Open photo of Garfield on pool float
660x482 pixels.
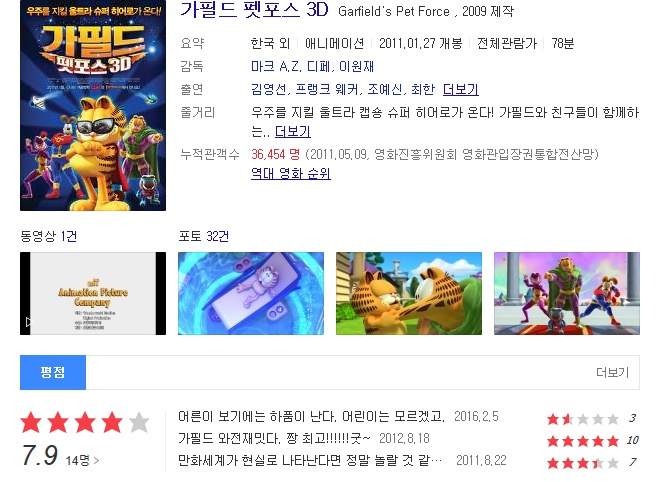[x=251, y=293]
